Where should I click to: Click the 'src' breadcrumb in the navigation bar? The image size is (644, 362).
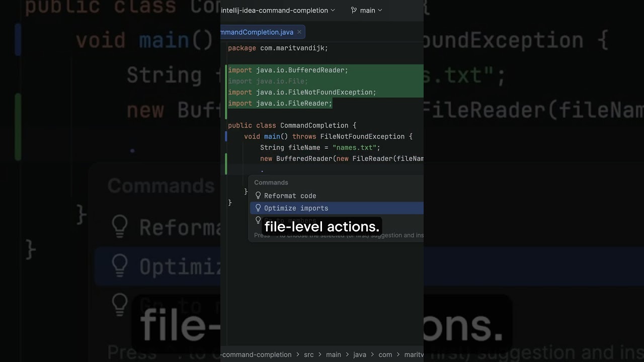tap(308, 354)
